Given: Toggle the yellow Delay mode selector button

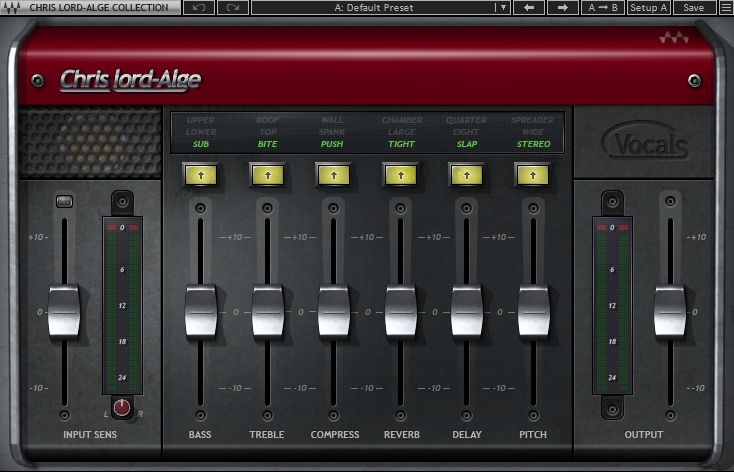Looking at the screenshot, I should tap(466, 175).
